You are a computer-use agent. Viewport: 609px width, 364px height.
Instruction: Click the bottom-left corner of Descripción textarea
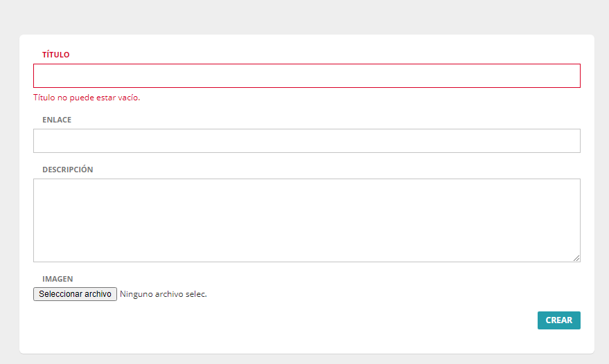tap(39, 257)
